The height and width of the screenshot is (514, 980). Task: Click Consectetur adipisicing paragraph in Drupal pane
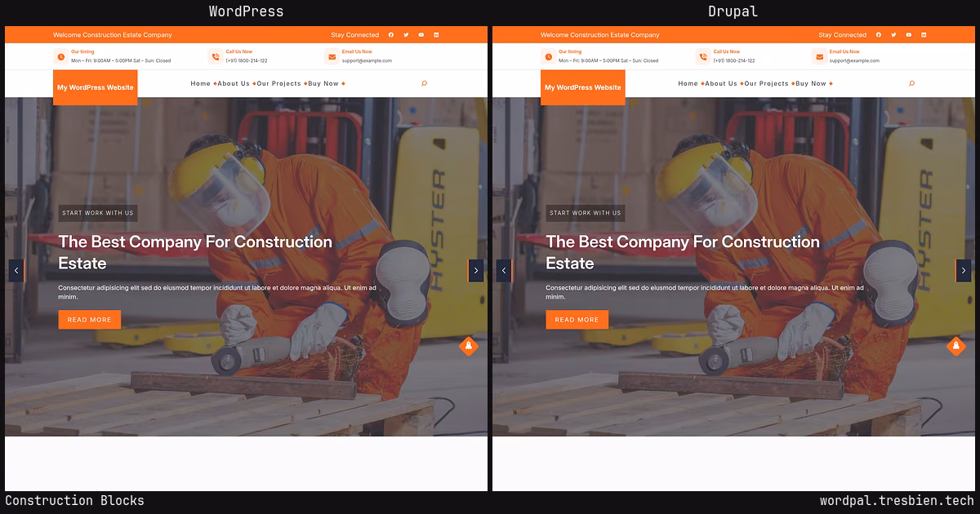click(x=705, y=292)
